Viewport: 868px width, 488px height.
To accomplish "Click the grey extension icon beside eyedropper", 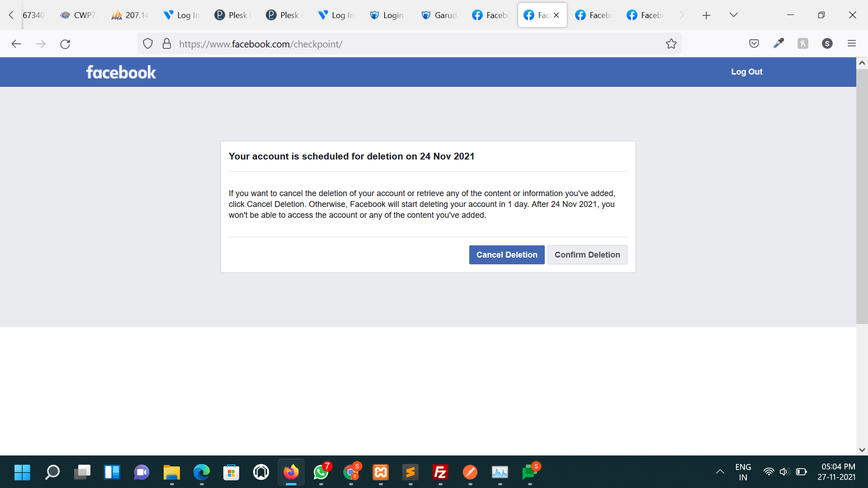I will click(803, 43).
